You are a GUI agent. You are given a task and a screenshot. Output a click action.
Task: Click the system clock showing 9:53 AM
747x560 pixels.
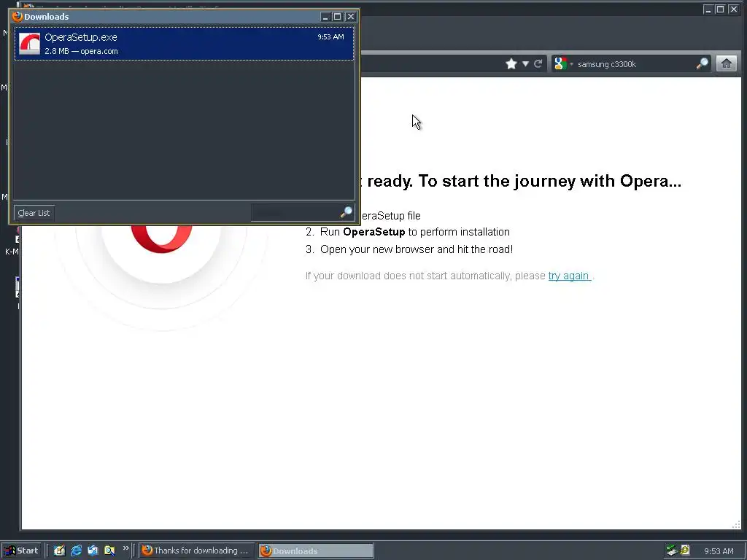(719, 551)
